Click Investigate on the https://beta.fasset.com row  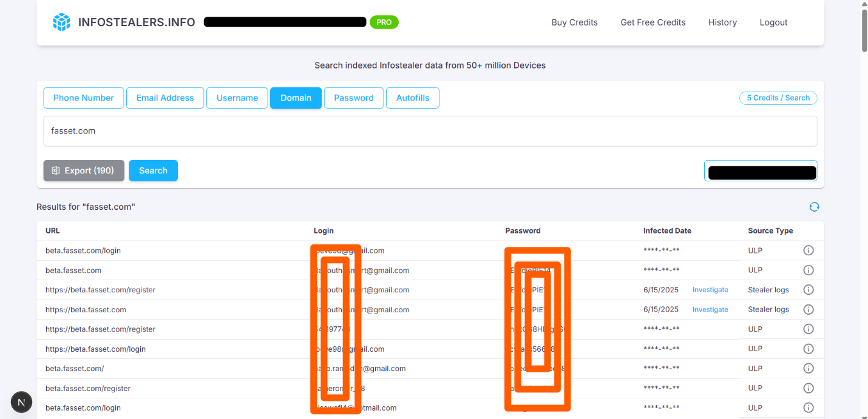(710, 309)
